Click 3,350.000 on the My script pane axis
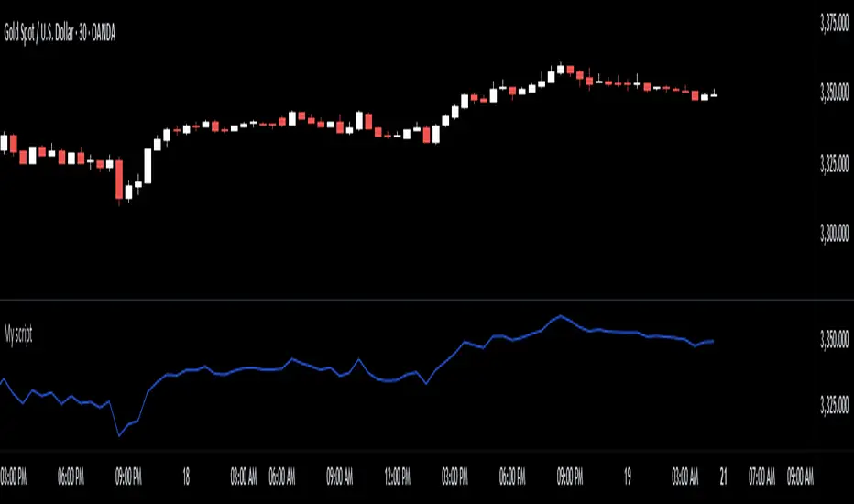The image size is (854, 504). [834, 339]
